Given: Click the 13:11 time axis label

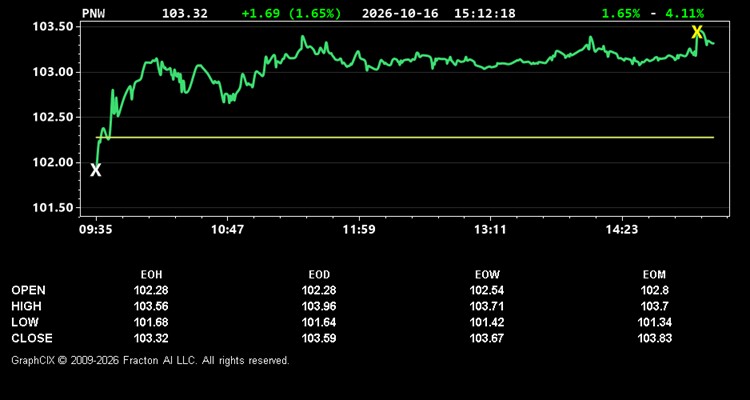Looking at the screenshot, I should (490, 230).
